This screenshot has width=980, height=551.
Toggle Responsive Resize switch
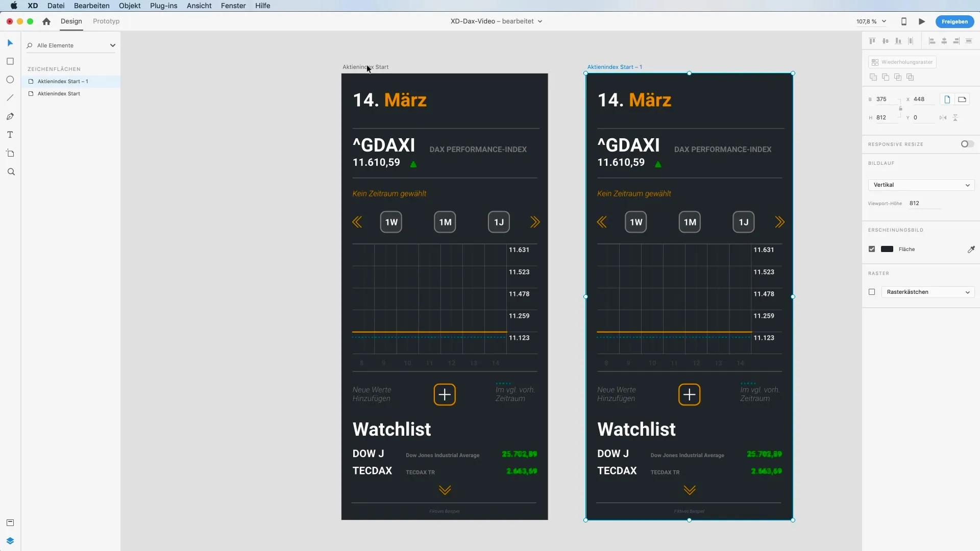coord(967,144)
